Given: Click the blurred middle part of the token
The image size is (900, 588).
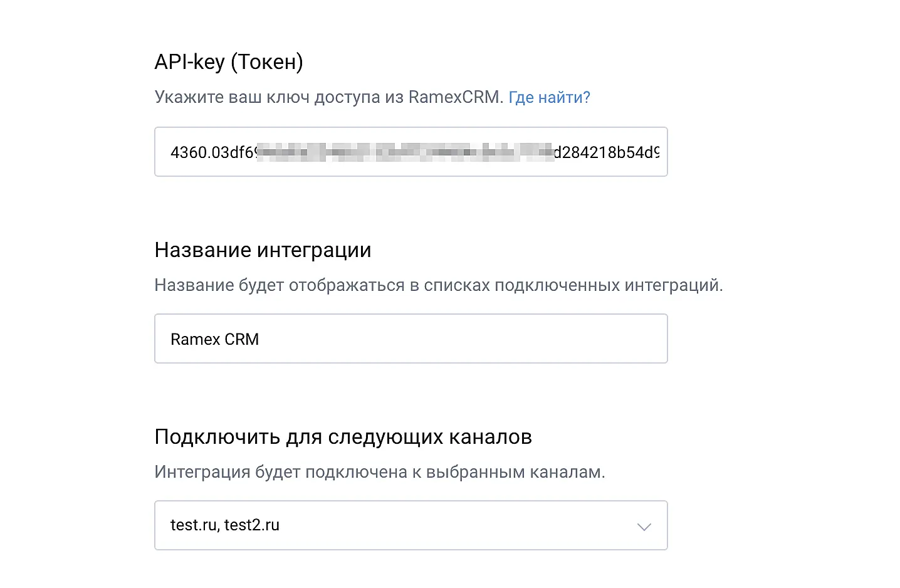Looking at the screenshot, I should [x=404, y=152].
